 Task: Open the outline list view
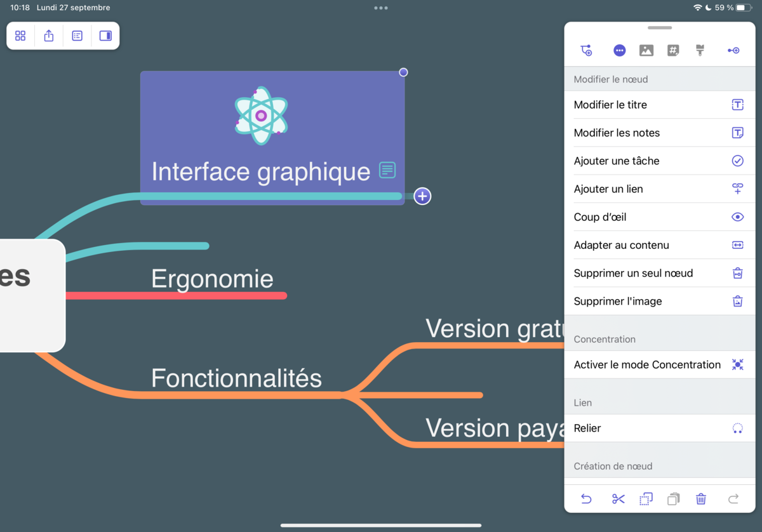(77, 36)
